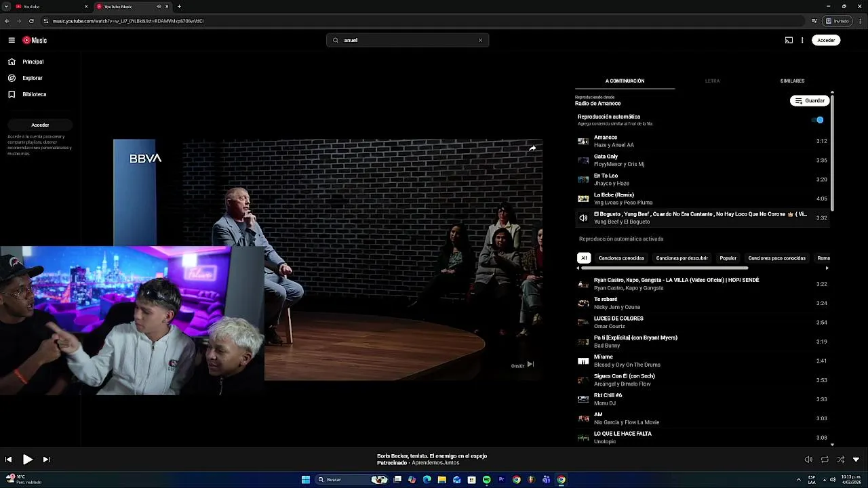868x488 pixels.
Task: Click the queue scrollbar down arrow
Action: click(x=832, y=445)
